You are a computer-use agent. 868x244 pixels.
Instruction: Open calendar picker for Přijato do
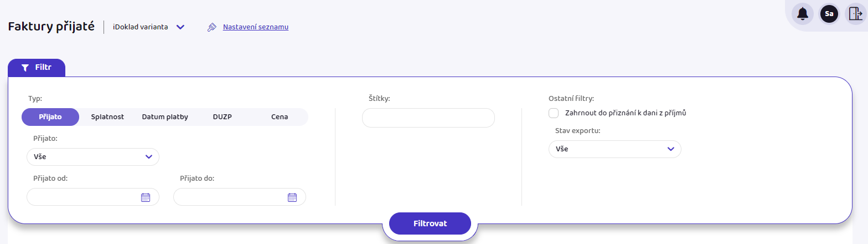[292, 197]
